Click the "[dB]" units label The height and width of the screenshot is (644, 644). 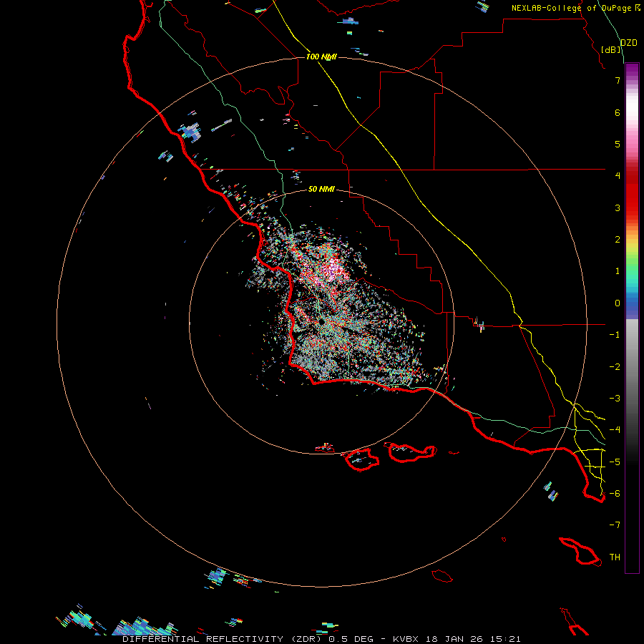click(611, 49)
